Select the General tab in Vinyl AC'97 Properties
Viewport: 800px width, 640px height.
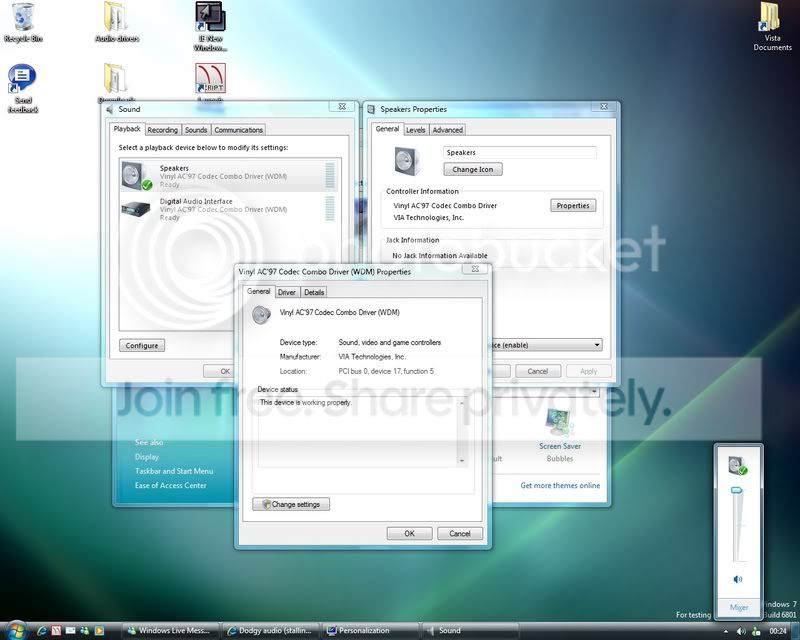[x=259, y=291]
